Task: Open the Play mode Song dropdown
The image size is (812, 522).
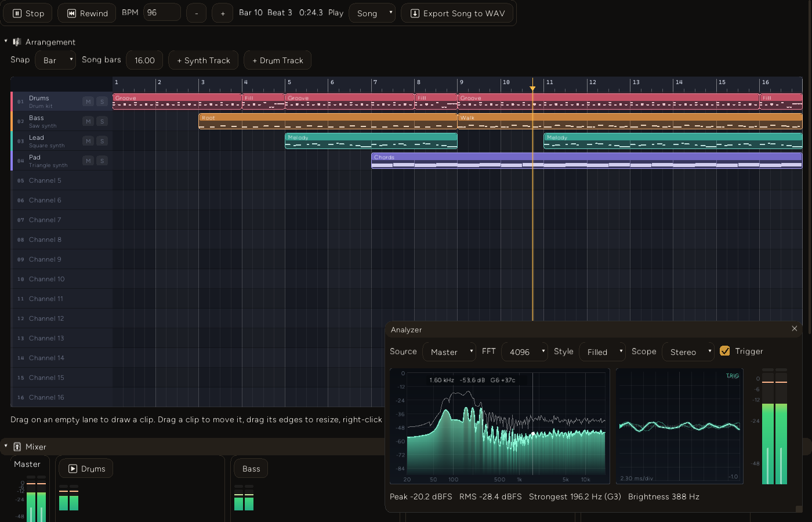Action: tap(372, 13)
